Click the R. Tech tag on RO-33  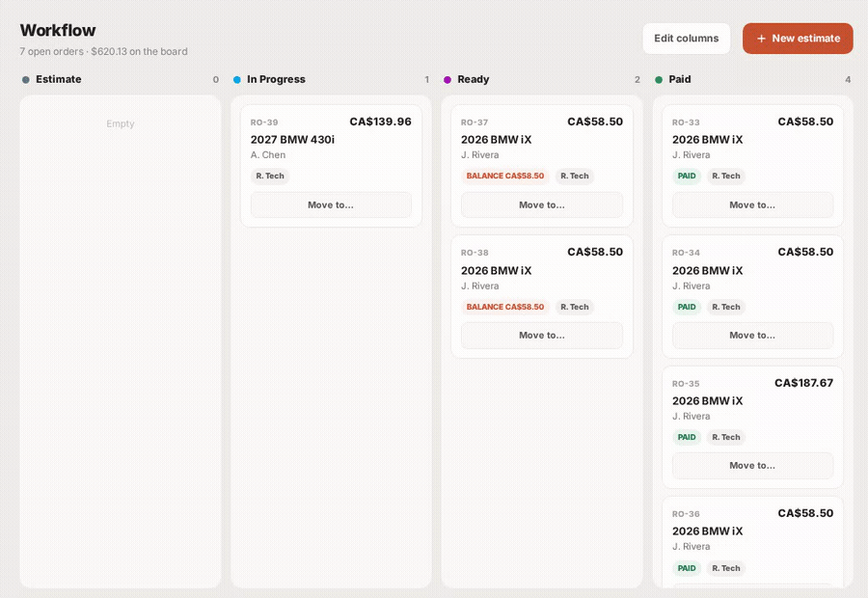coord(725,177)
